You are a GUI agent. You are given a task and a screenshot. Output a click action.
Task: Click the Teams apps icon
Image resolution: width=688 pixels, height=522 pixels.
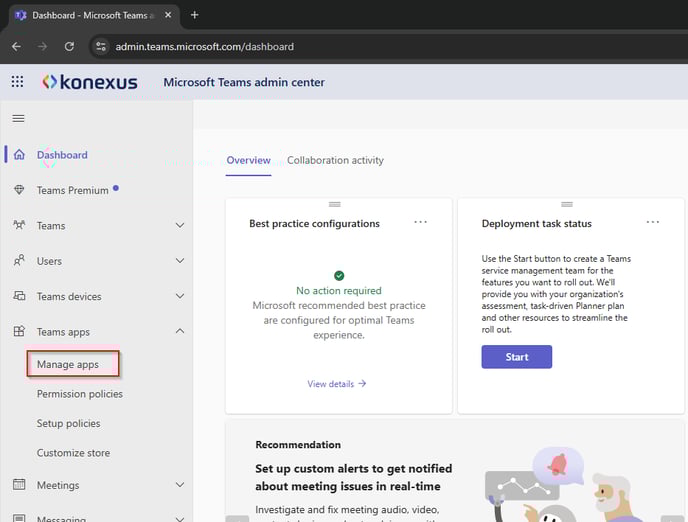(x=19, y=331)
